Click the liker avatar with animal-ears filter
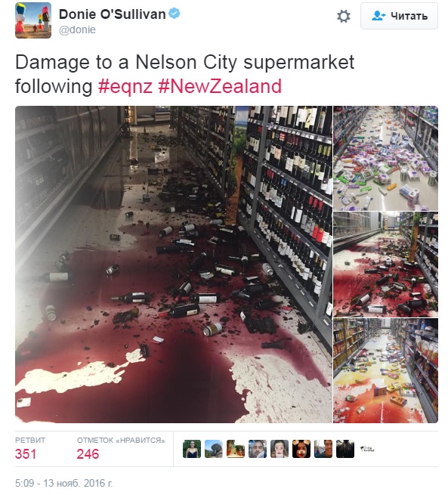 [x=301, y=449]
